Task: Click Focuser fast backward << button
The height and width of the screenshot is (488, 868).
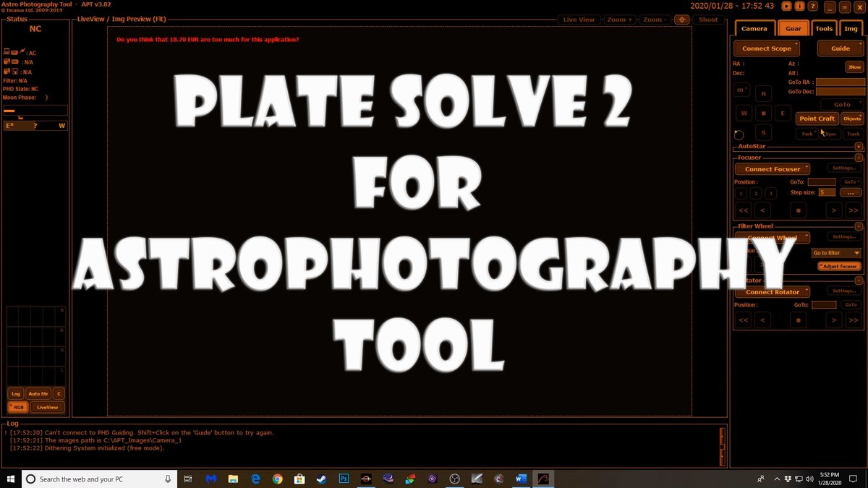Action: point(743,210)
